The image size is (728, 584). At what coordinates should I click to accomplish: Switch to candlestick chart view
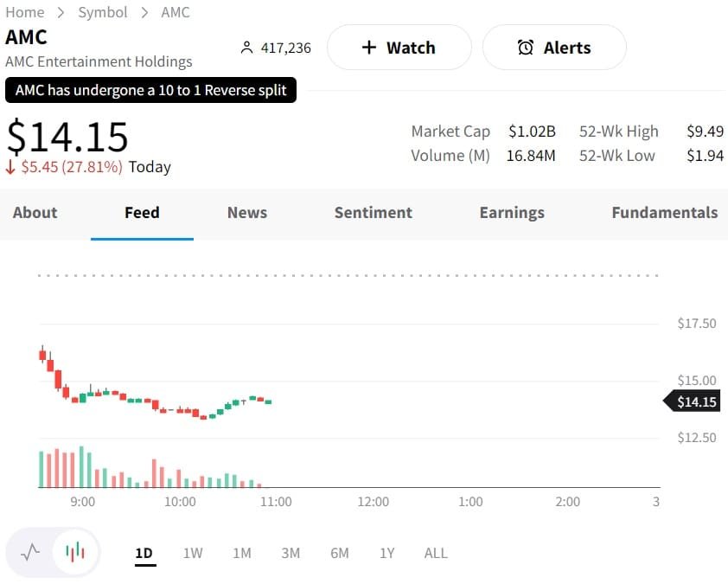[x=76, y=552]
